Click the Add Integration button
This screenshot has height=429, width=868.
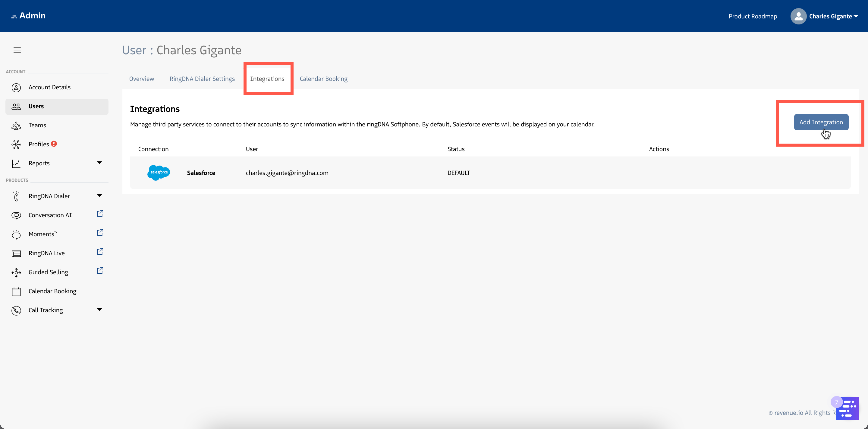821,122
